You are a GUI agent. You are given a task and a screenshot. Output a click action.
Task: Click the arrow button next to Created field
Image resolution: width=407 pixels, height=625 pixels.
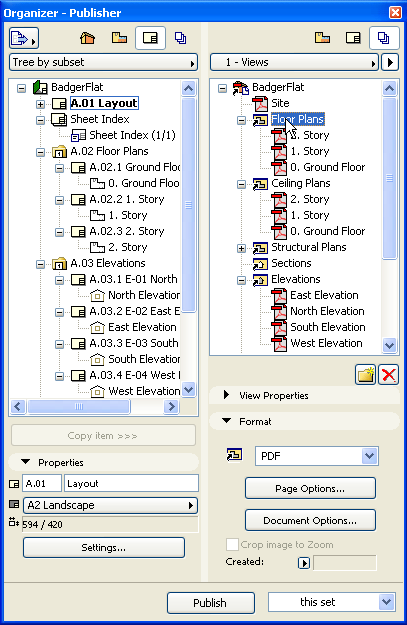point(304,563)
